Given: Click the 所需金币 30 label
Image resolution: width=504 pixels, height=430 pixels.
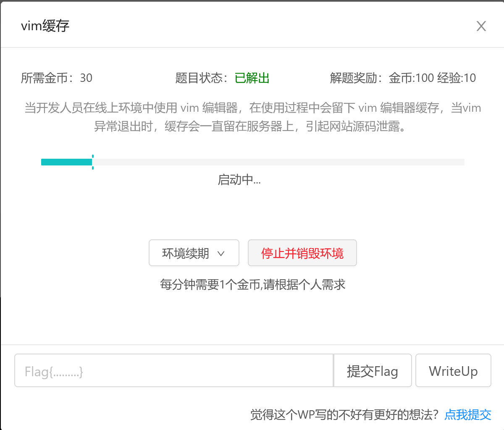Looking at the screenshot, I should click(57, 78).
